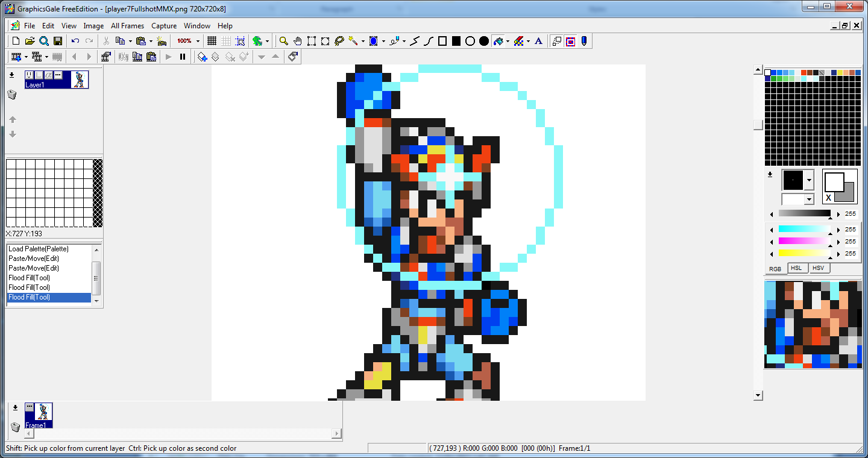Toggle the dashed squares icon beside the Text tool

click(x=556, y=41)
